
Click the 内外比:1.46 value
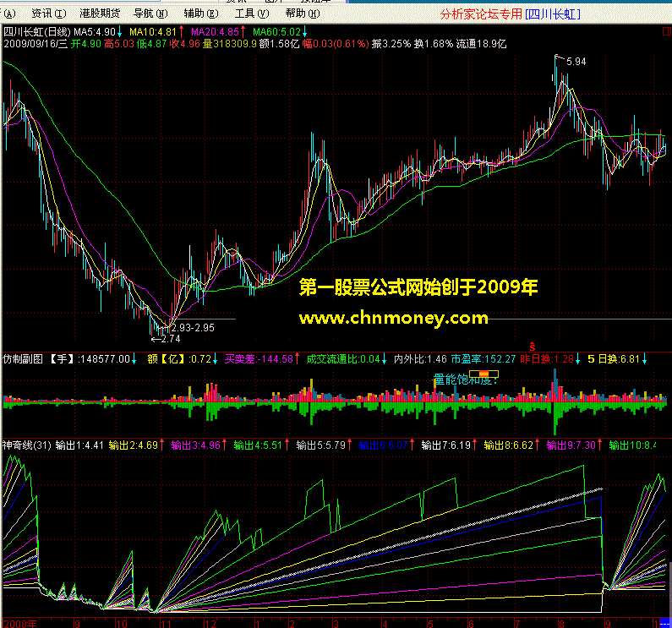420,358
